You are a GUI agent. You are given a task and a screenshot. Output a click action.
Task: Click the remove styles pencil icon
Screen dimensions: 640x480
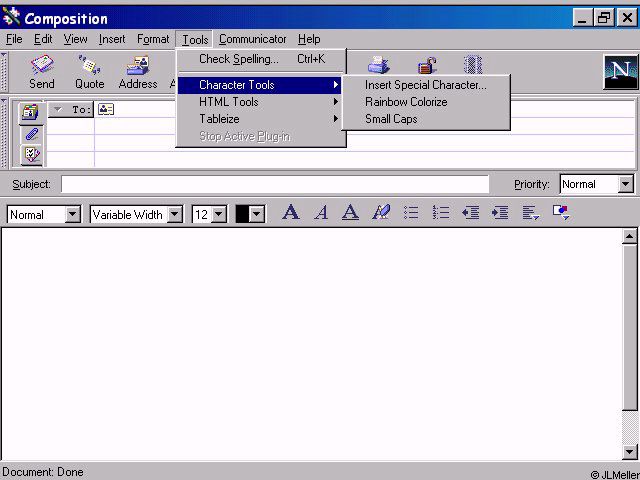pyautogui.click(x=381, y=213)
